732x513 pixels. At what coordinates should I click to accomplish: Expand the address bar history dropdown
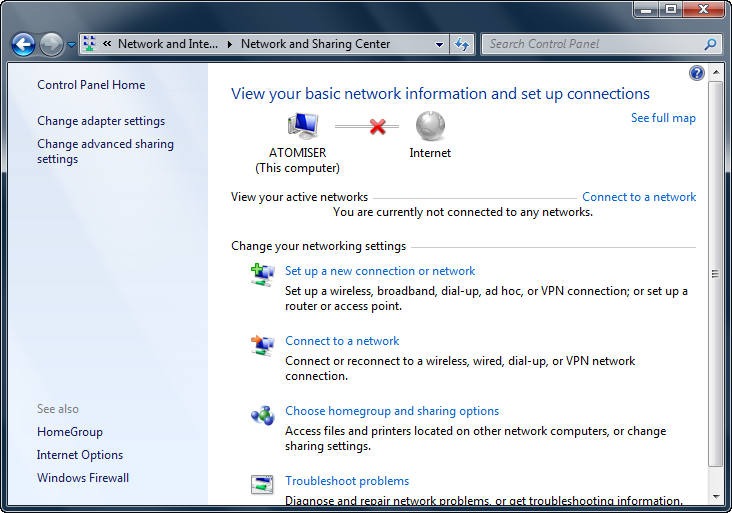click(x=439, y=45)
